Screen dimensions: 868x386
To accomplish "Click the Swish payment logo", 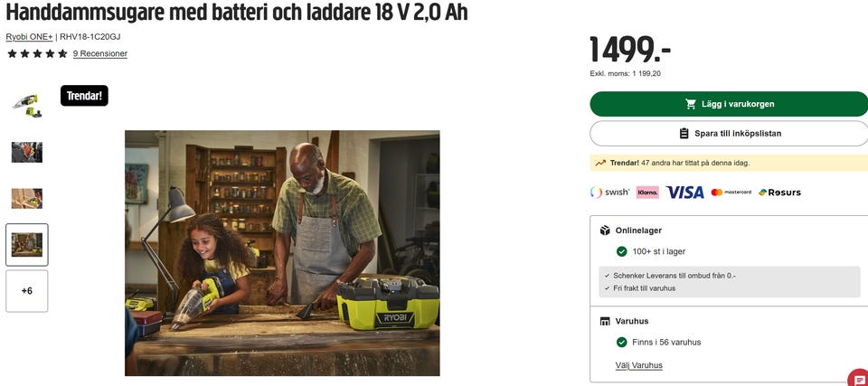I will (x=609, y=193).
